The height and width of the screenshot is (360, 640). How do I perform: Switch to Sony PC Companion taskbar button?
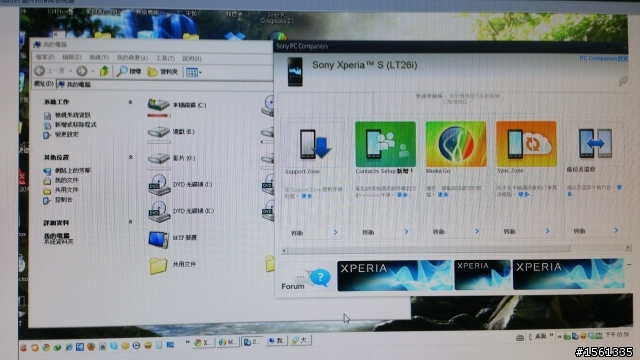point(252,341)
